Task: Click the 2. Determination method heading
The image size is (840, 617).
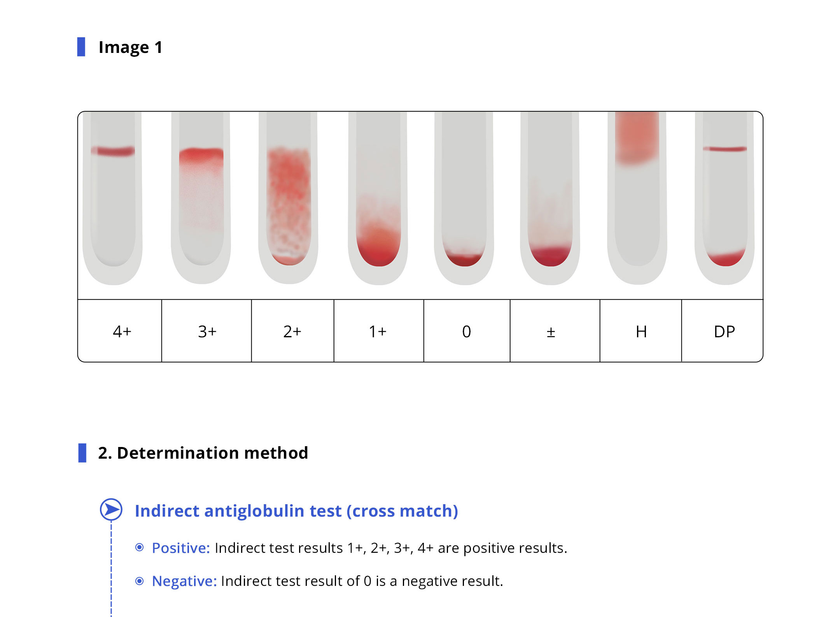Action: pos(203,453)
